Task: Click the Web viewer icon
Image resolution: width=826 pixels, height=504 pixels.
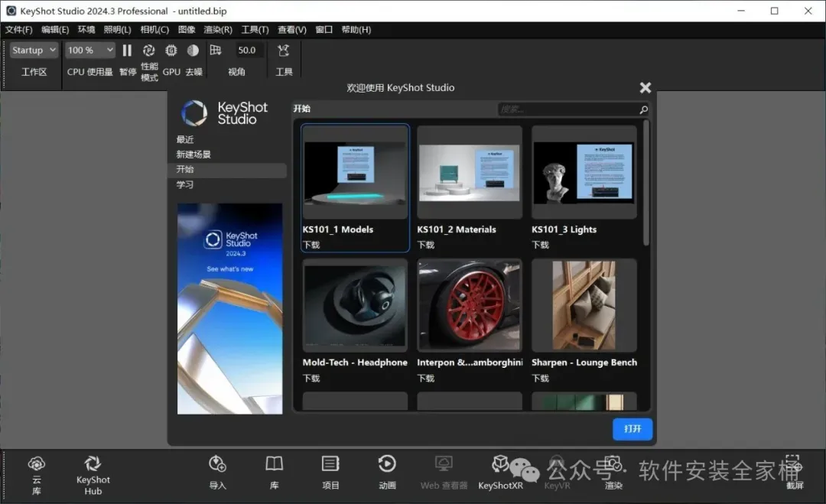Action: [444, 464]
